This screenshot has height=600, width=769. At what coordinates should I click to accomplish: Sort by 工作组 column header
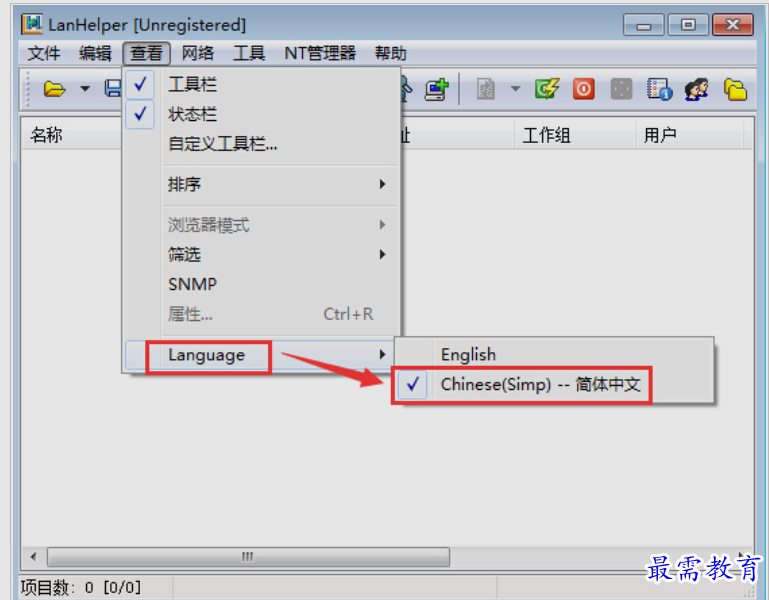[575, 134]
